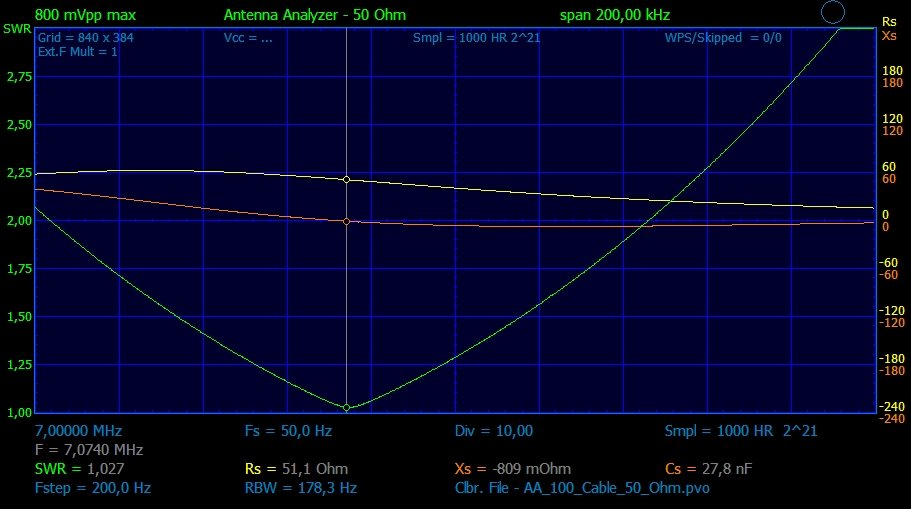
Task: Click the green SWR marker at curve minimum
Action: (x=346, y=408)
